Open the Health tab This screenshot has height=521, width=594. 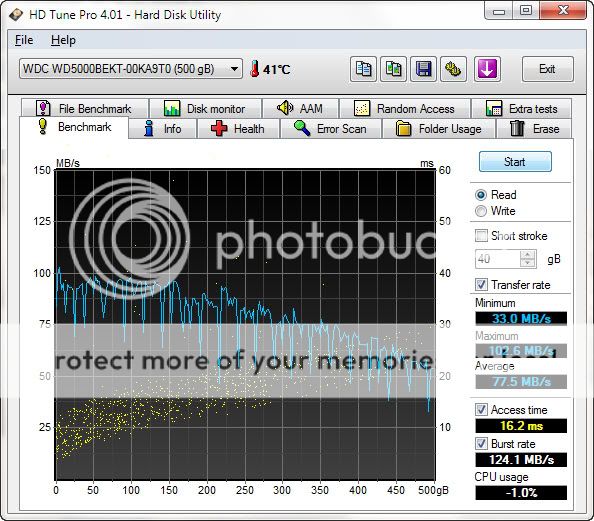(238, 129)
